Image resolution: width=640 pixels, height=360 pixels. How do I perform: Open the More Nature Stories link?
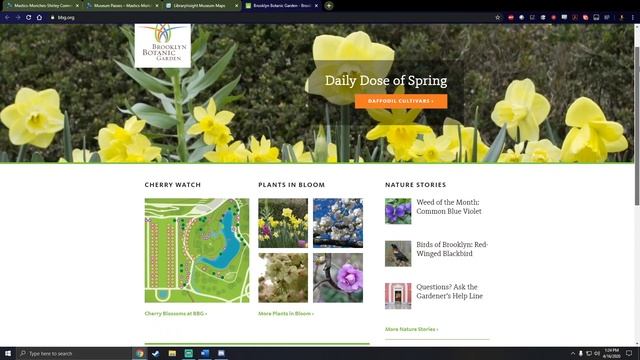point(411,329)
